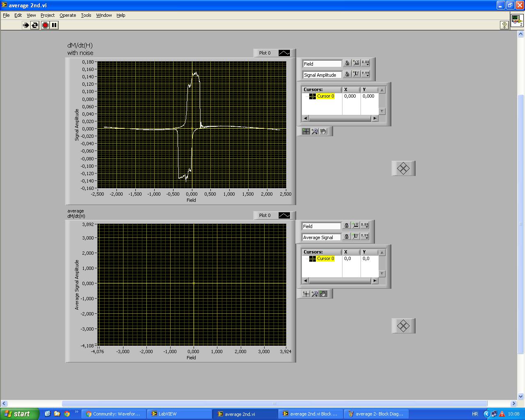This screenshot has width=525, height=420.
Task: Click the upper graph cursor mover diamond
Action: click(x=404, y=168)
